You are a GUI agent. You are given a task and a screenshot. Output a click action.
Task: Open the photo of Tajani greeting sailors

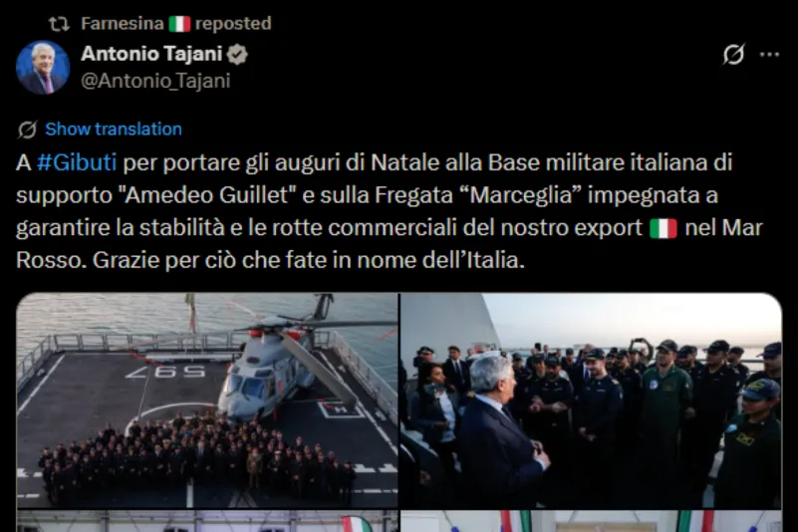591,400
